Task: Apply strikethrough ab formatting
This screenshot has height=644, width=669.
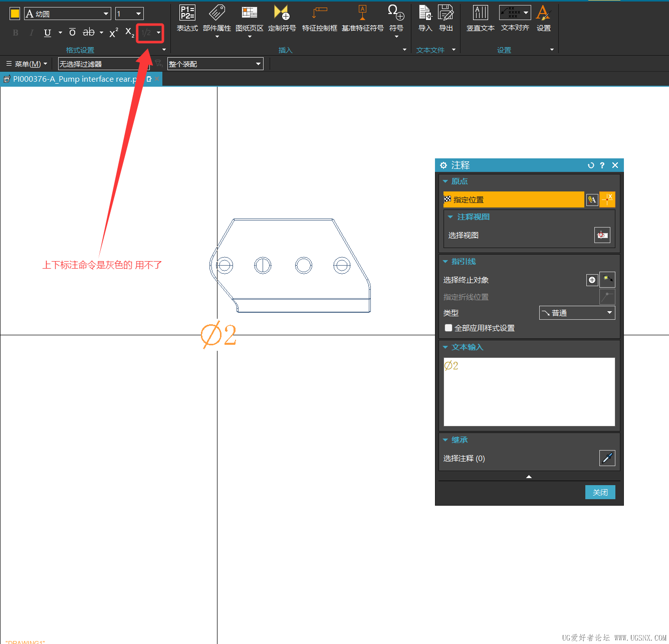Action: pos(89,33)
